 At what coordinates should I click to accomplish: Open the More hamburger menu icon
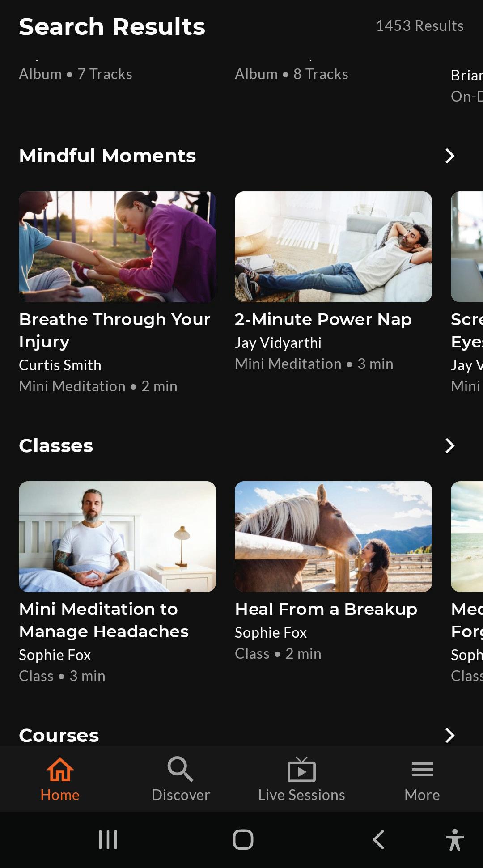[422, 769]
